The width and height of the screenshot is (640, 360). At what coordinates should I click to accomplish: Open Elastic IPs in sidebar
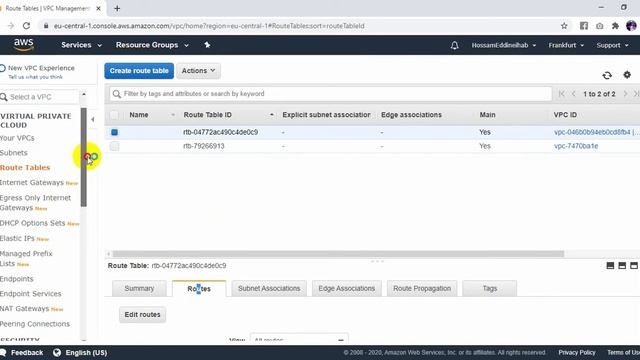[x=17, y=238]
